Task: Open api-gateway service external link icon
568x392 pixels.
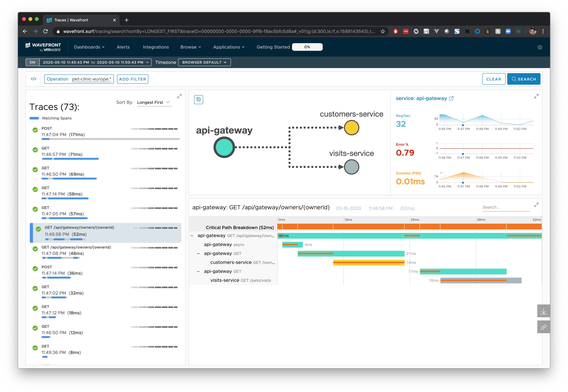Action: (x=451, y=98)
